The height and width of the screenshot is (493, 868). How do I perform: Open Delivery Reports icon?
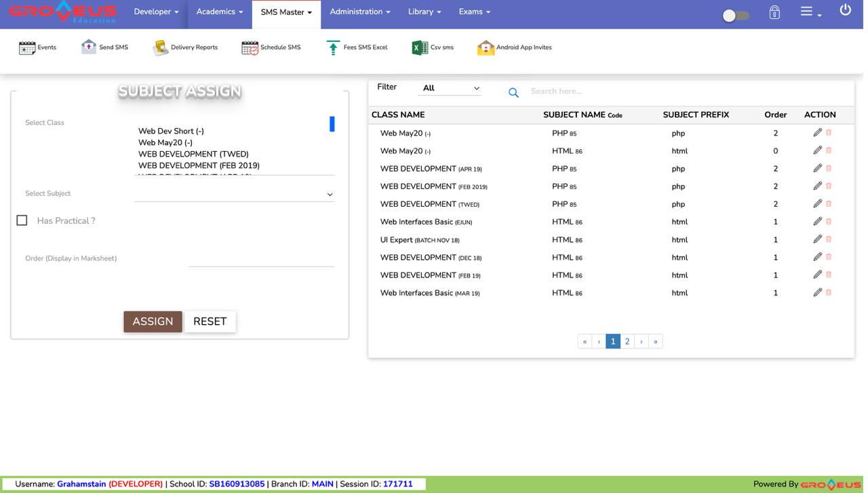coord(161,47)
